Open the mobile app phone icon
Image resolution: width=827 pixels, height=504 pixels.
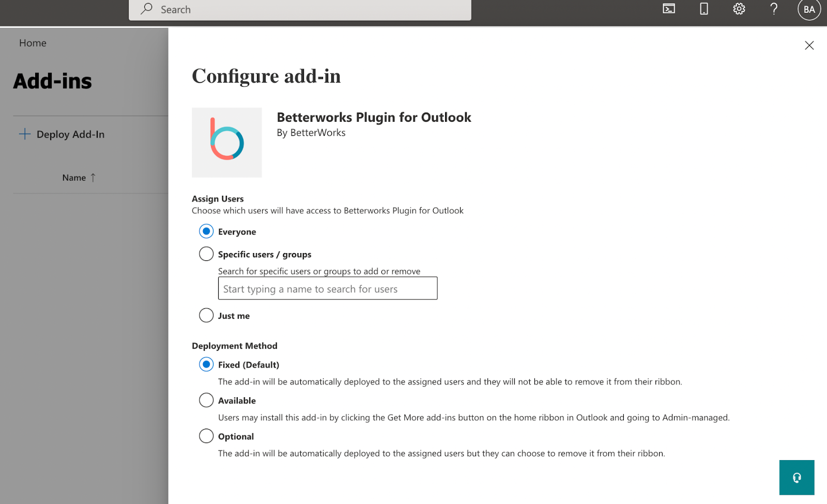click(x=704, y=9)
